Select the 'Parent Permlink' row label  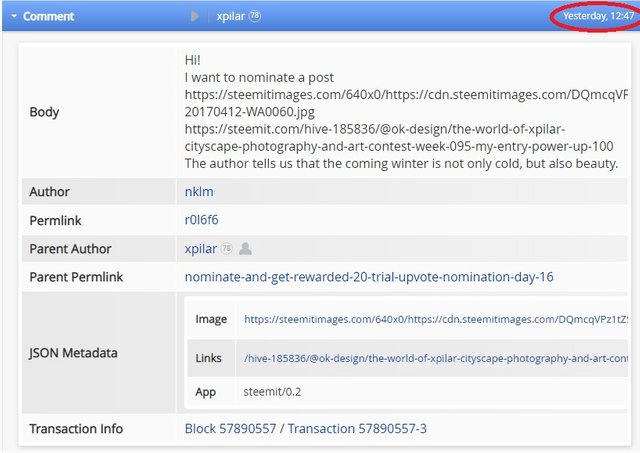pyautogui.click(x=76, y=277)
